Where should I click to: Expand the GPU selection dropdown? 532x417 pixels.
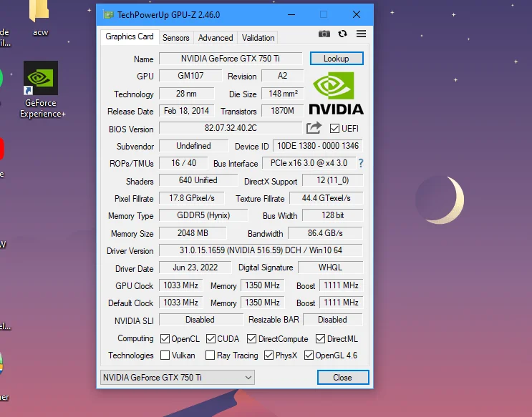point(178,378)
